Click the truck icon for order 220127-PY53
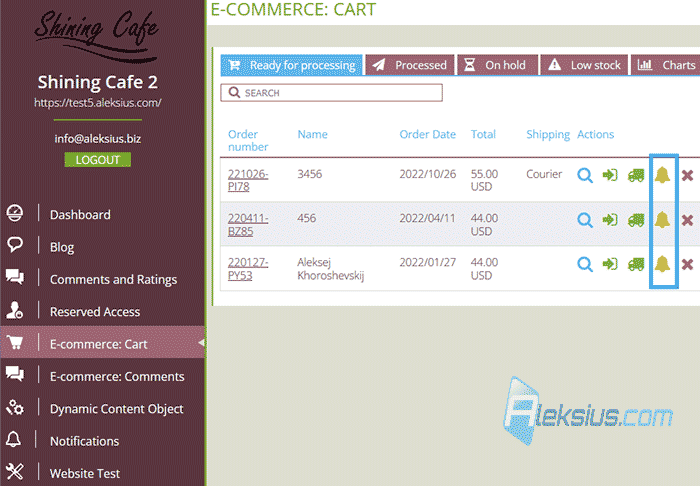Image resolution: width=700 pixels, height=486 pixels. (636, 264)
